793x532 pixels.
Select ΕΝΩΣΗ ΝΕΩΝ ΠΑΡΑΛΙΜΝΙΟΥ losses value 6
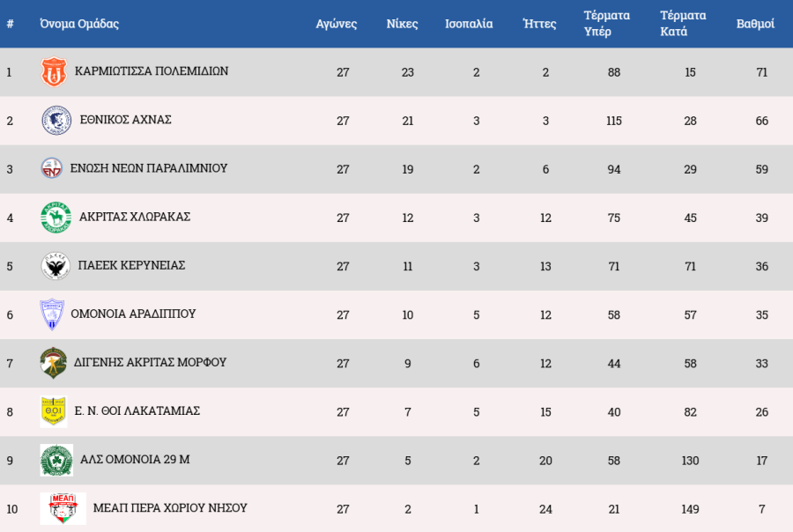click(545, 169)
